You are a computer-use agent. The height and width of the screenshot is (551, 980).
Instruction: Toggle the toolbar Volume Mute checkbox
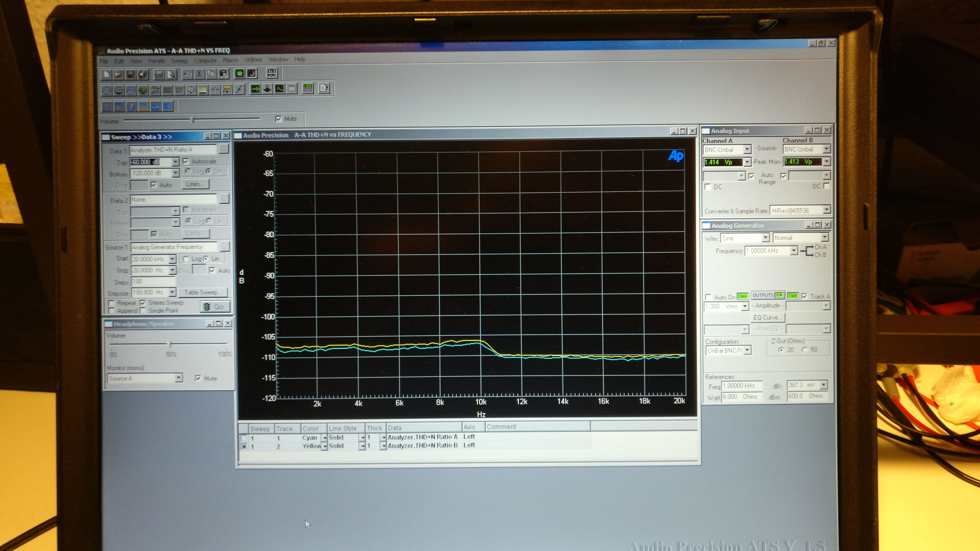279,119
